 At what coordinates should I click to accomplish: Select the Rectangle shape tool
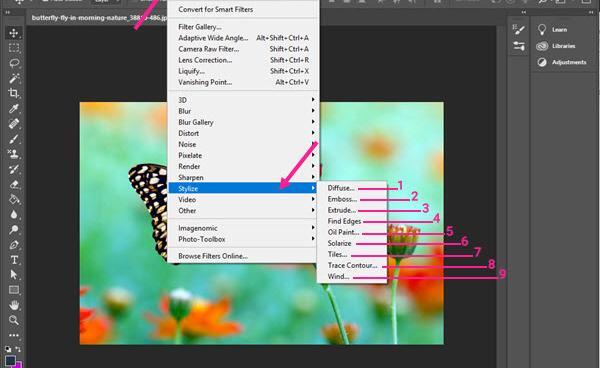pos(14,290)
